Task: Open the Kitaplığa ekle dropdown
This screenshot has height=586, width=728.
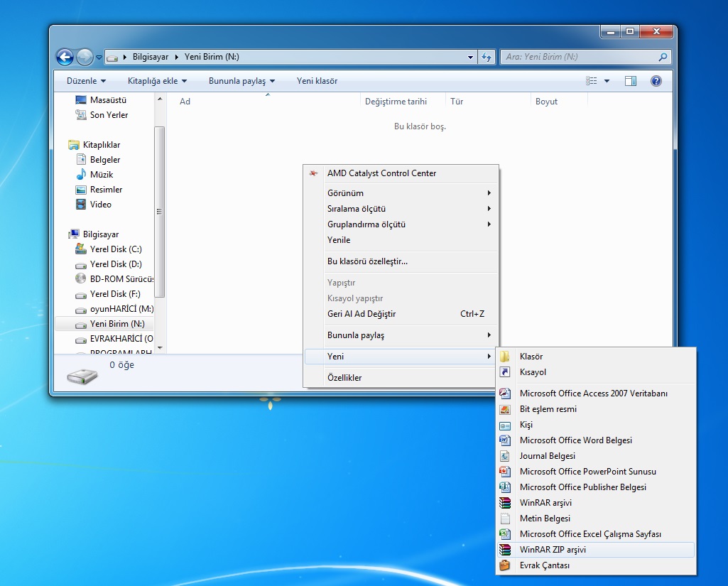Action: coord(157,81)
